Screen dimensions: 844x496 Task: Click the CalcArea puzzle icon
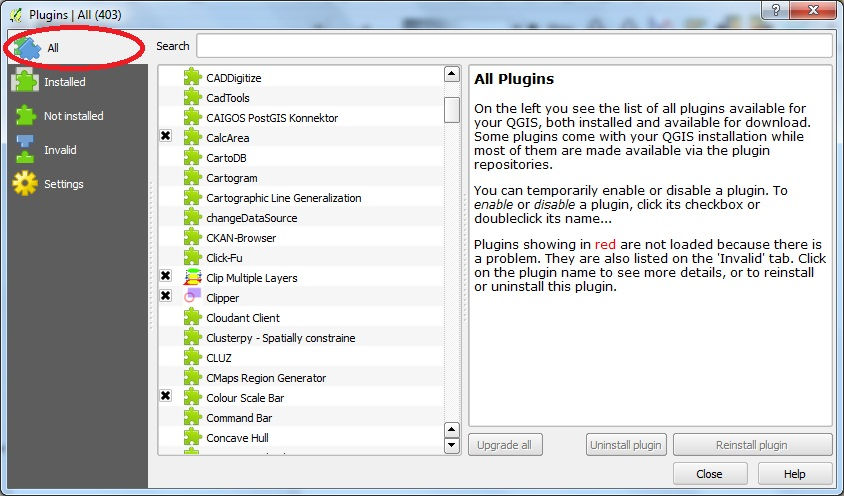pos(192,137)
